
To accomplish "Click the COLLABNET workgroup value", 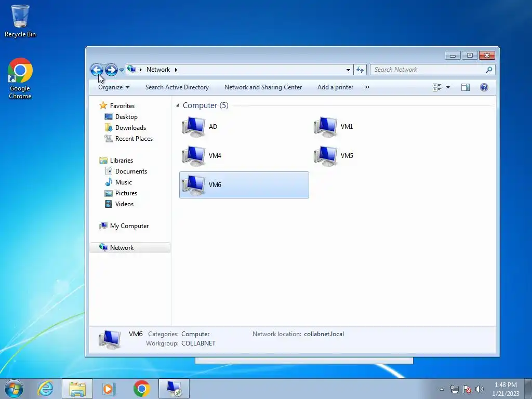I will 198,343.
